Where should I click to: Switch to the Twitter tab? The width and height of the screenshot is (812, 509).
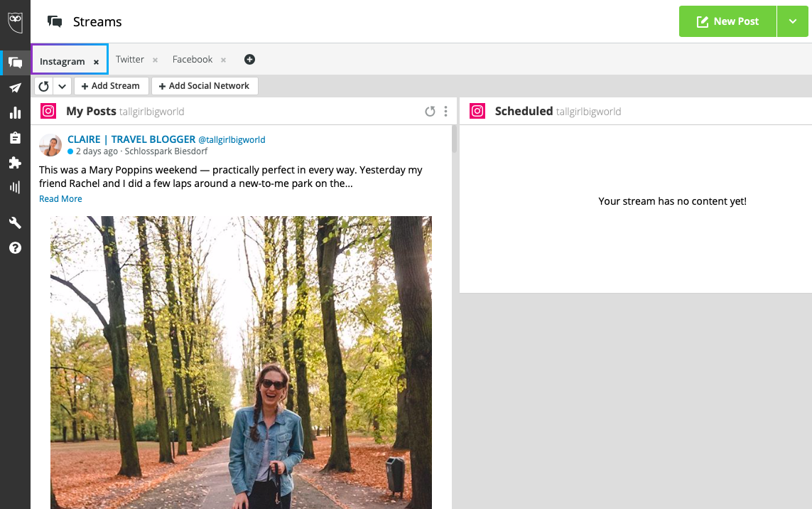click(130, 60)
